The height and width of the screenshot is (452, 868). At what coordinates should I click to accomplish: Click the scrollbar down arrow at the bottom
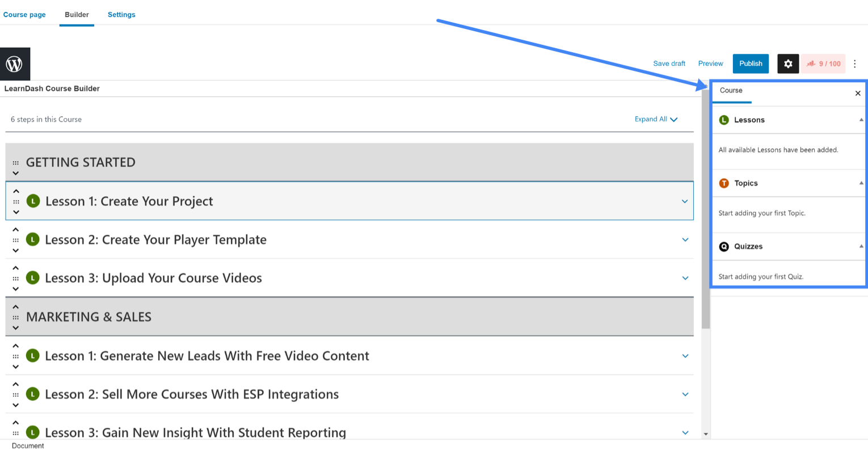point(706,434)
